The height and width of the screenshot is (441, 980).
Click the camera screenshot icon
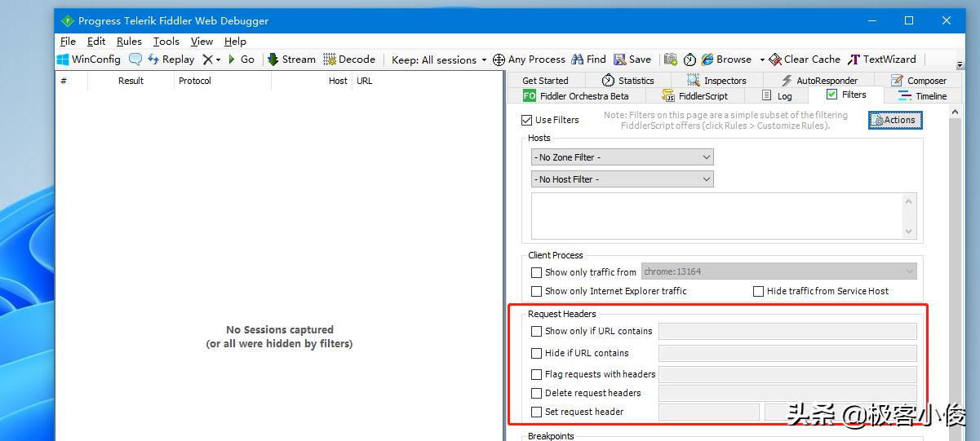tap(671, 60)
